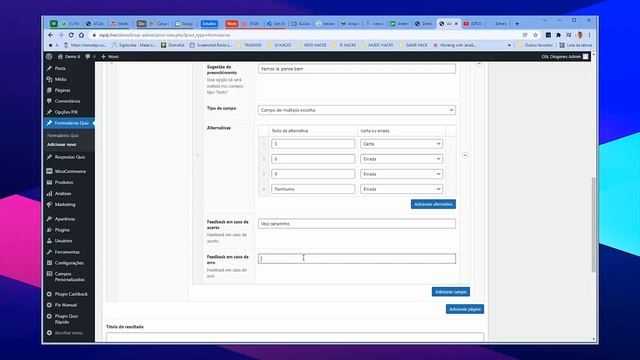The image size is (640, 360).
Task: Click the Configurações sliders icon
Action: [49, 263]
